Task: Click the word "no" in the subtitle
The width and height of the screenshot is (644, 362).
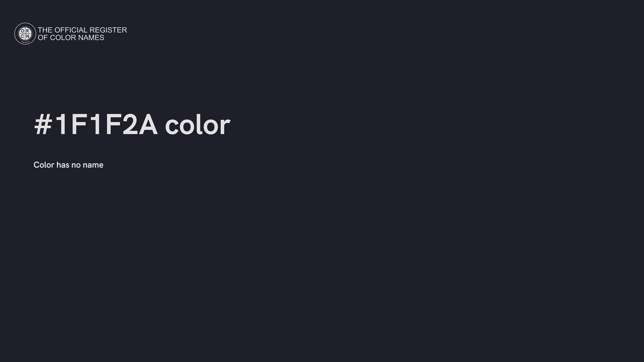Action: point(76,165)
